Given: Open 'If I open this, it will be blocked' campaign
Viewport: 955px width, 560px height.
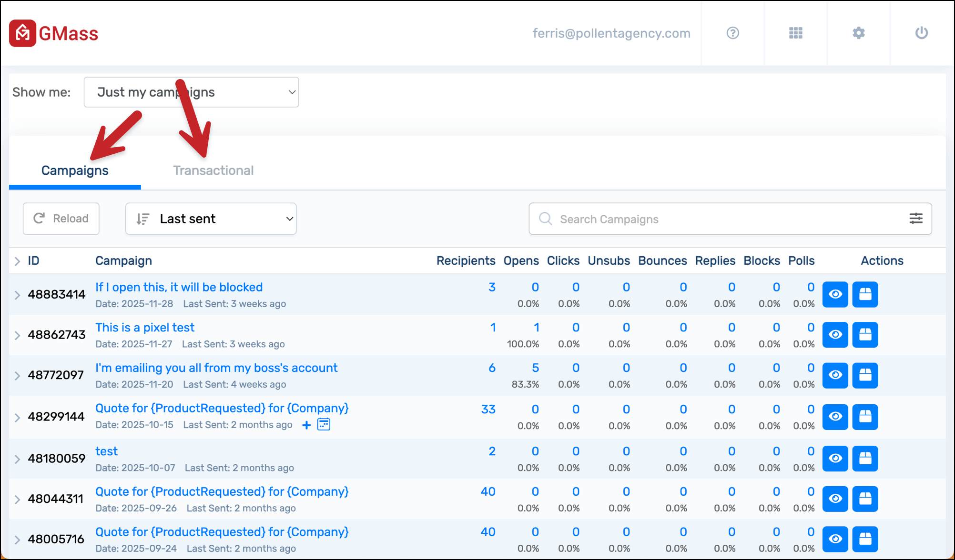Looking at the screenshot, I should [179, 287].
